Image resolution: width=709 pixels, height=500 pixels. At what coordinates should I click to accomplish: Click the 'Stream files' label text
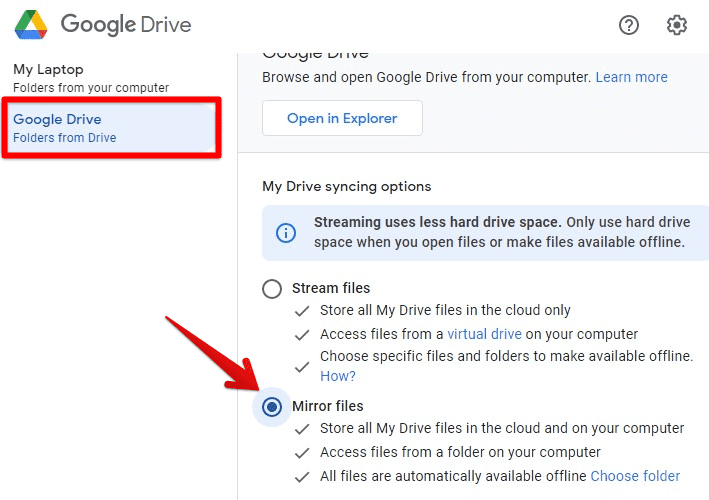pos(331,288)
